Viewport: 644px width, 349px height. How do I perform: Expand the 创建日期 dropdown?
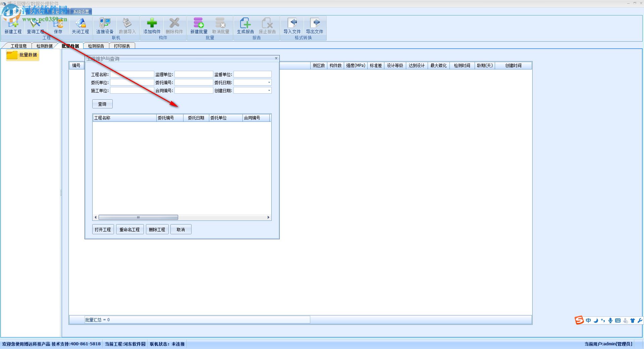269,90
